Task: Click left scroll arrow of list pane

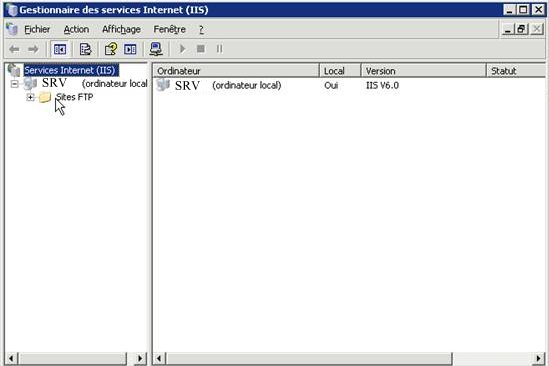Action: 159,358
